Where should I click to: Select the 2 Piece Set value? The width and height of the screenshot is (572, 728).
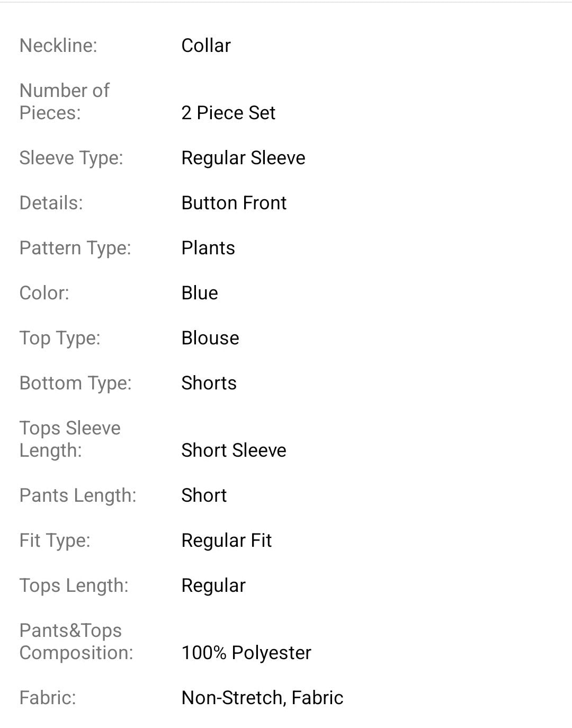228,113
